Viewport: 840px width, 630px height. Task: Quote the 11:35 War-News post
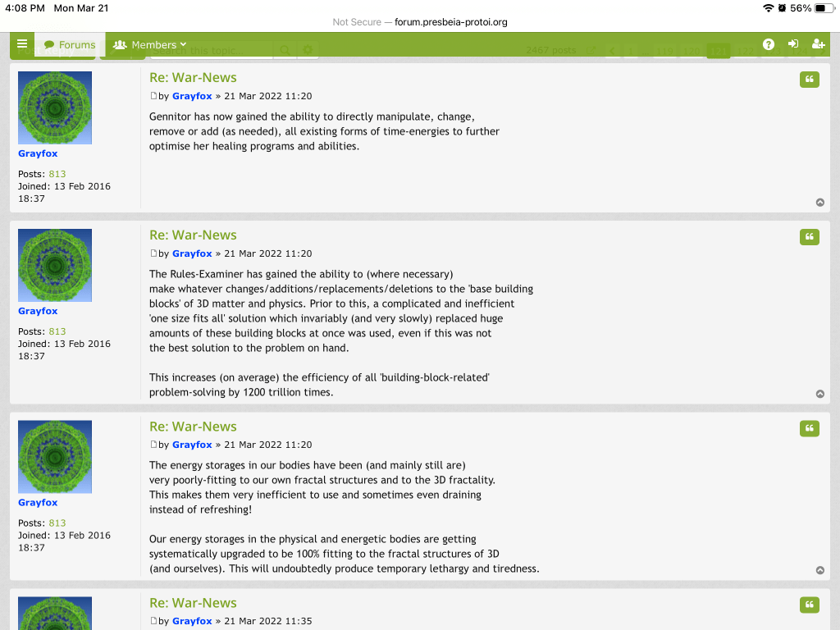810,605
